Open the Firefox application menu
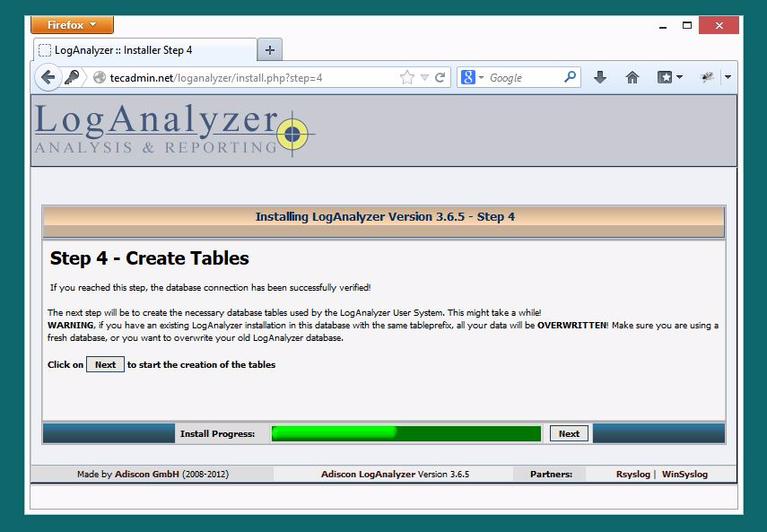The height and width of the screenshot is (532, 767). click(72, 25)
